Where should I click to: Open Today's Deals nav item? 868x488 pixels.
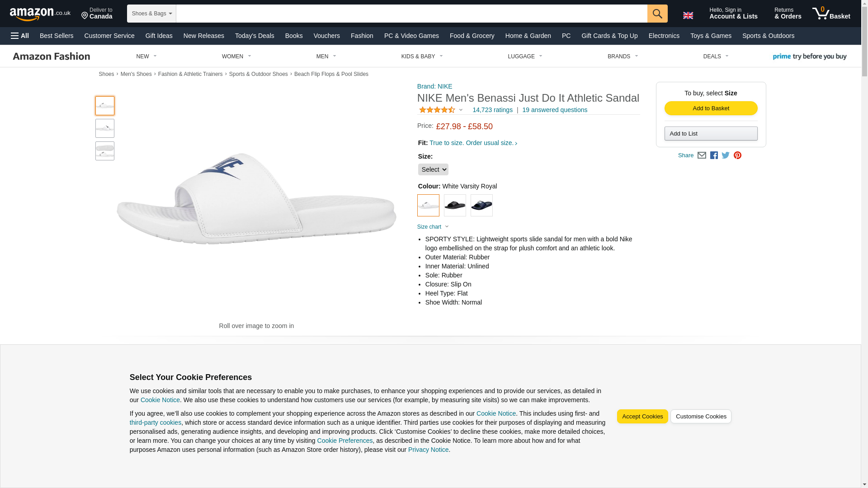tap(255, 36)
